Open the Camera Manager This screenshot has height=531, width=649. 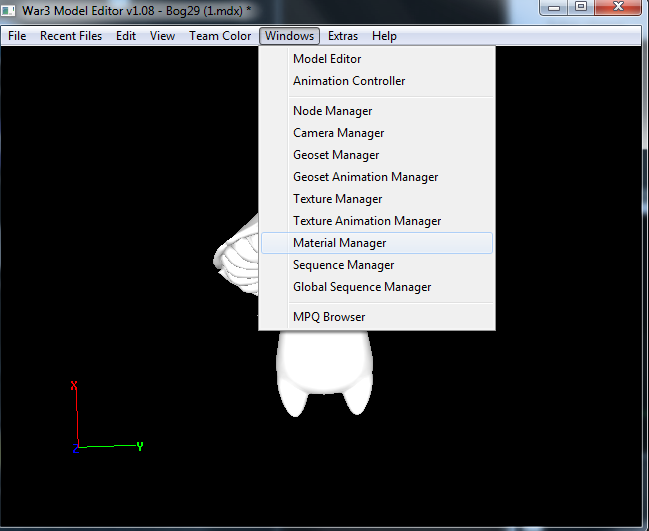pyautogui.click(x=377, y=133)
